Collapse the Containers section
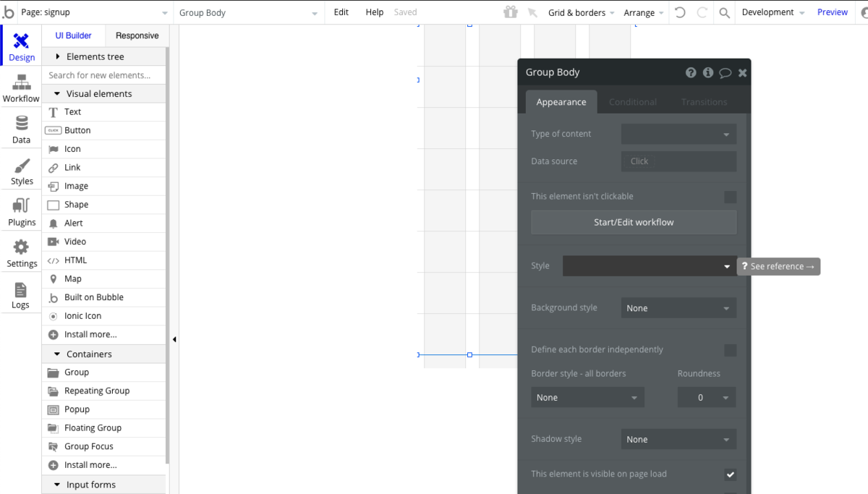 click(x=104, y=354)
